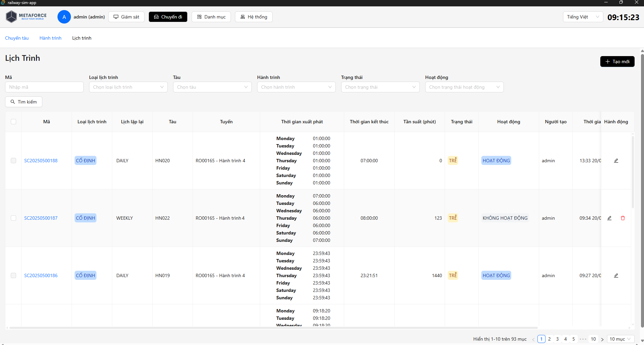This screenshot has width=644, height=345.
Task: Open schedule link SC20250500187
Action: coord(41,218)
